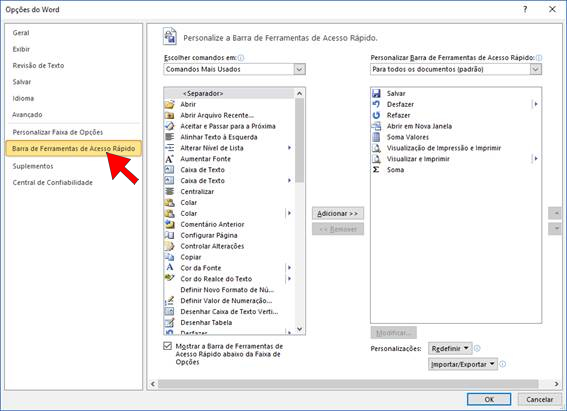This screenshot has height=411, width=567.
Task: Click horizontal scrollbar right arrow
Action: 556,384
